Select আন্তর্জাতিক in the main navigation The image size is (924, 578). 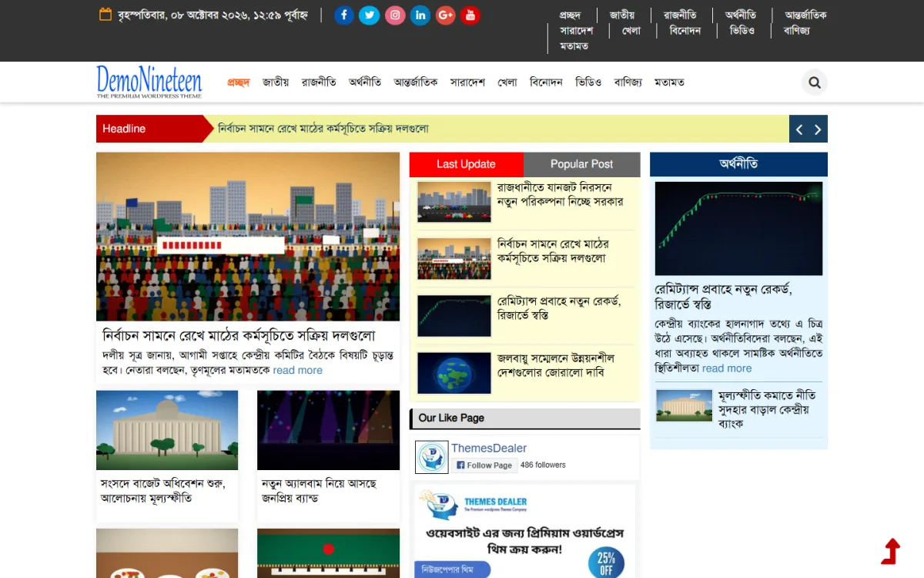point(416,82)
